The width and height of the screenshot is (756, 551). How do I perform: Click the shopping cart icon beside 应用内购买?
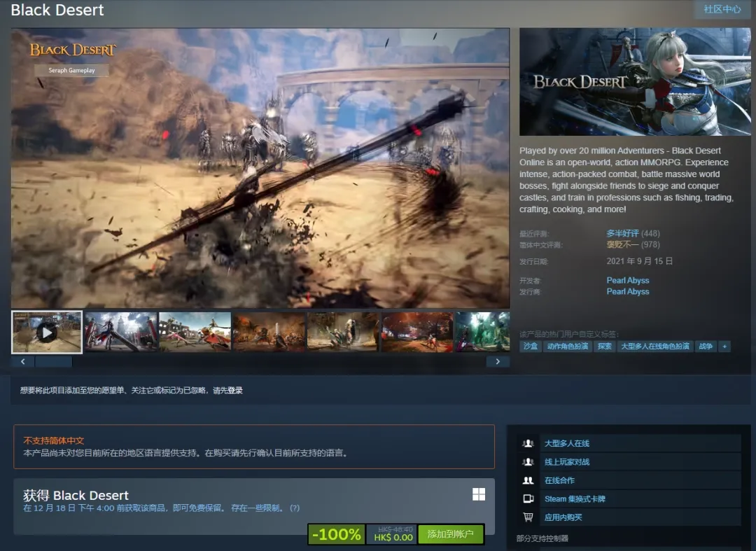[x=528, y=517]
